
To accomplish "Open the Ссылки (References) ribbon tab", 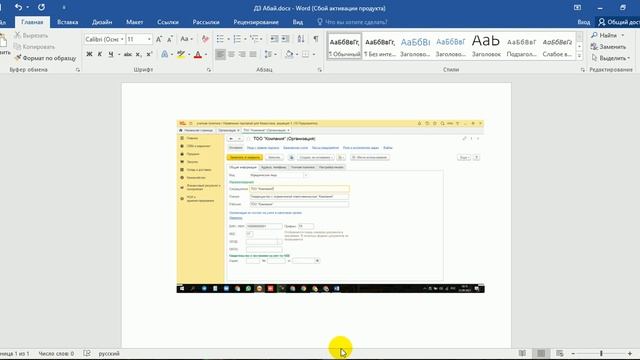I will click(168, 22).
